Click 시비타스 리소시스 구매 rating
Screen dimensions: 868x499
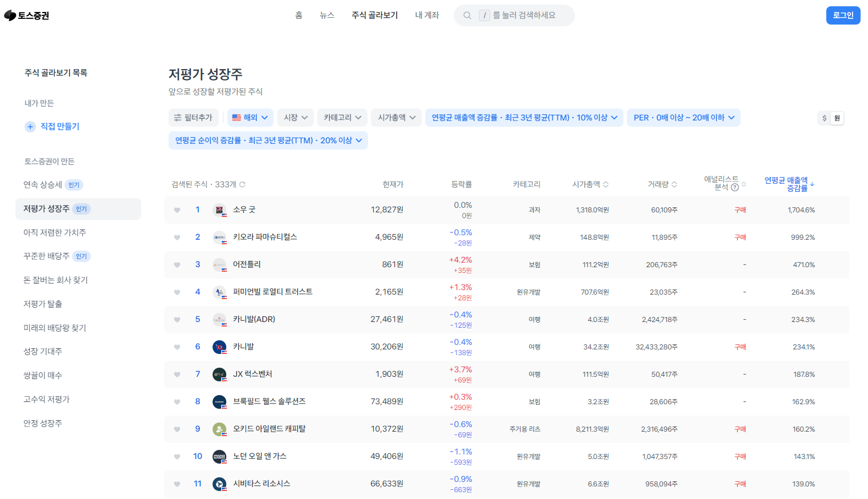click(x=740, y=484)
